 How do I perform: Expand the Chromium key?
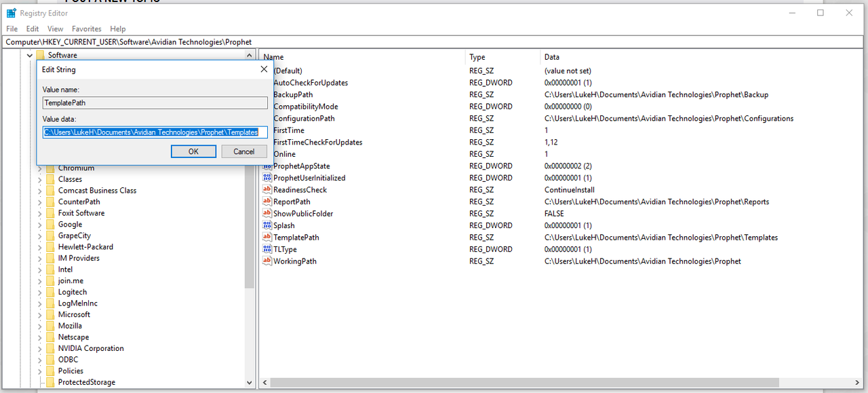(x=39, y=168)
